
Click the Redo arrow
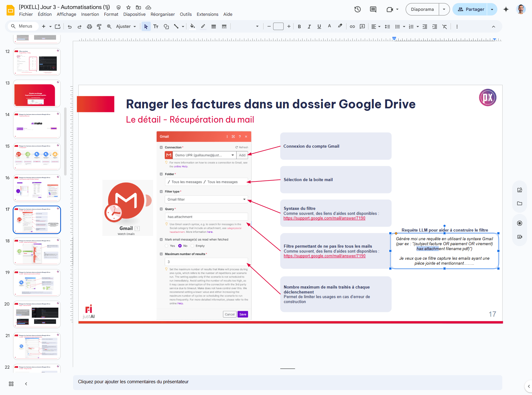click(80, 27)
